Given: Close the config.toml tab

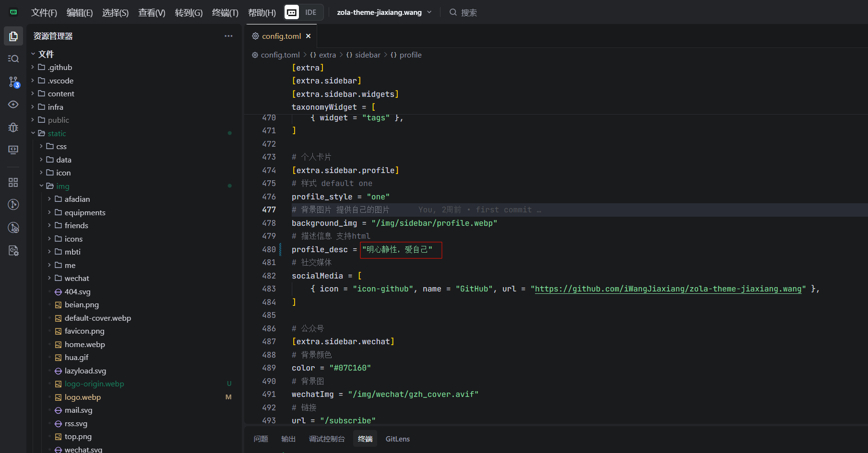Looking at the screenshot, I should click(309, 36).
